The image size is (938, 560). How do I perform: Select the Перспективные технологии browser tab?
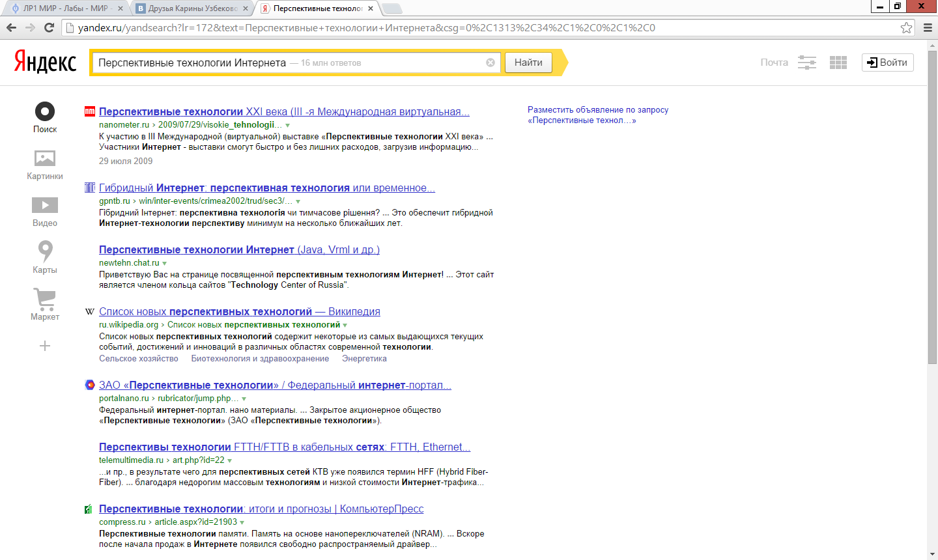318,8
